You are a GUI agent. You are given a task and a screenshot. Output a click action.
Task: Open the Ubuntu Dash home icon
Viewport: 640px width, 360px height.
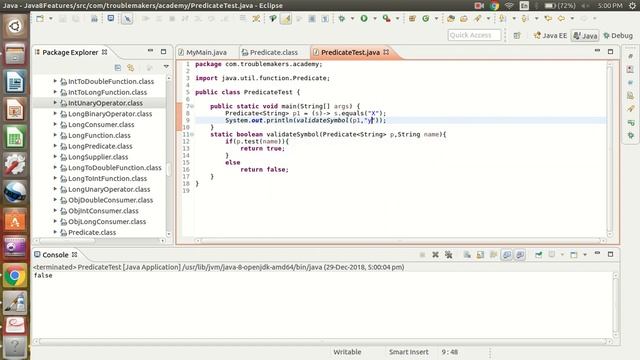[x=15, y=27]
